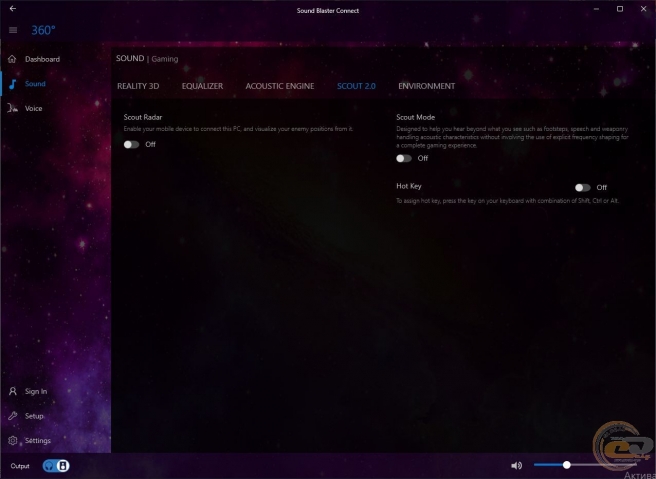Select headphones output icon
This screenshot has width=656, height=479.
point(49,466)
